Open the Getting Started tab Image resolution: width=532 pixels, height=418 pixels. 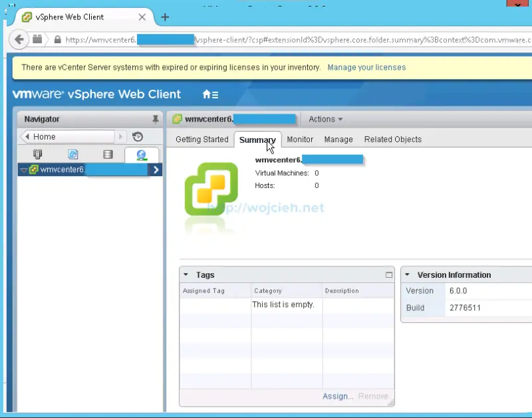coord(201,140)
